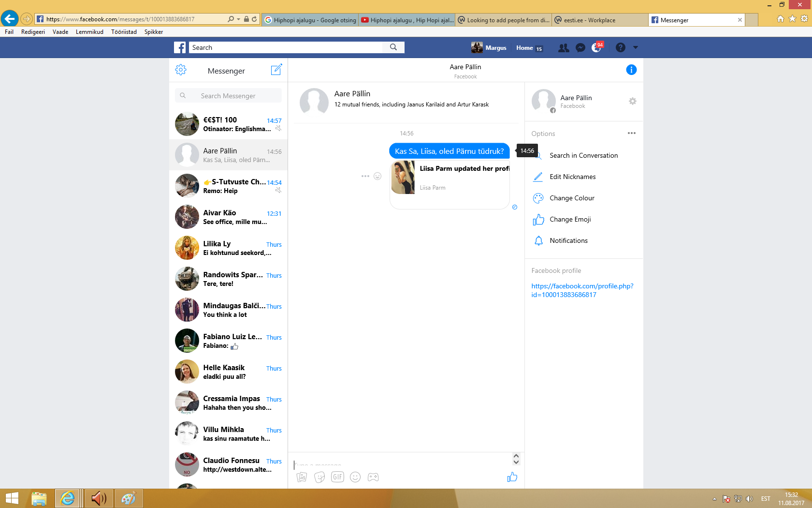Open the Vaade menu
The width and height of the screenshot is (812, 508).
60,32
